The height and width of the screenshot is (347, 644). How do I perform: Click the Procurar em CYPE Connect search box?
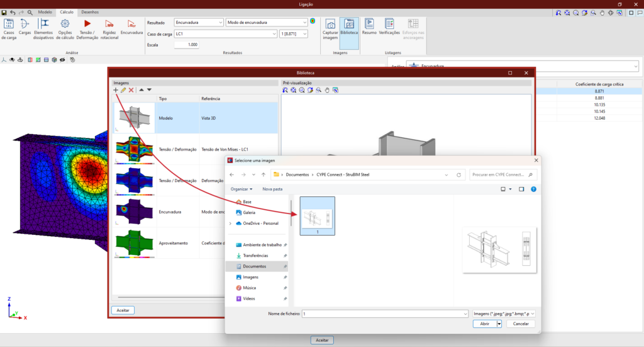tap(503, 174)
